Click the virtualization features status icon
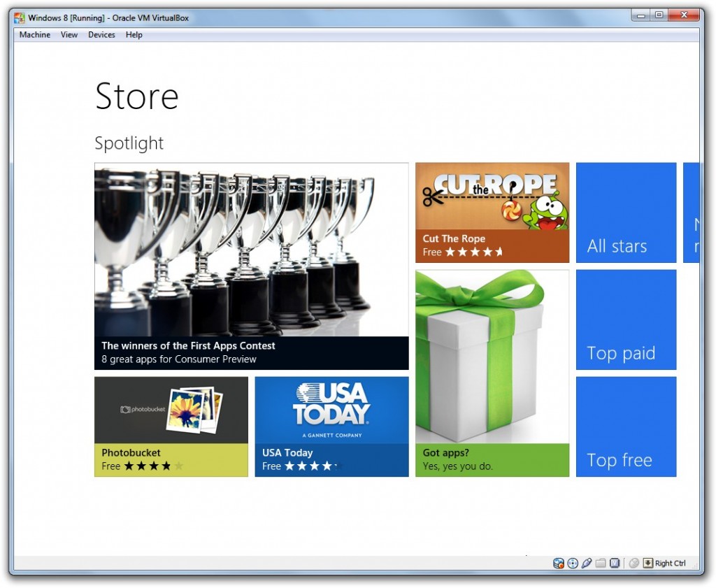The width and height of the screenshot is (716, 588). click(613, 563)
